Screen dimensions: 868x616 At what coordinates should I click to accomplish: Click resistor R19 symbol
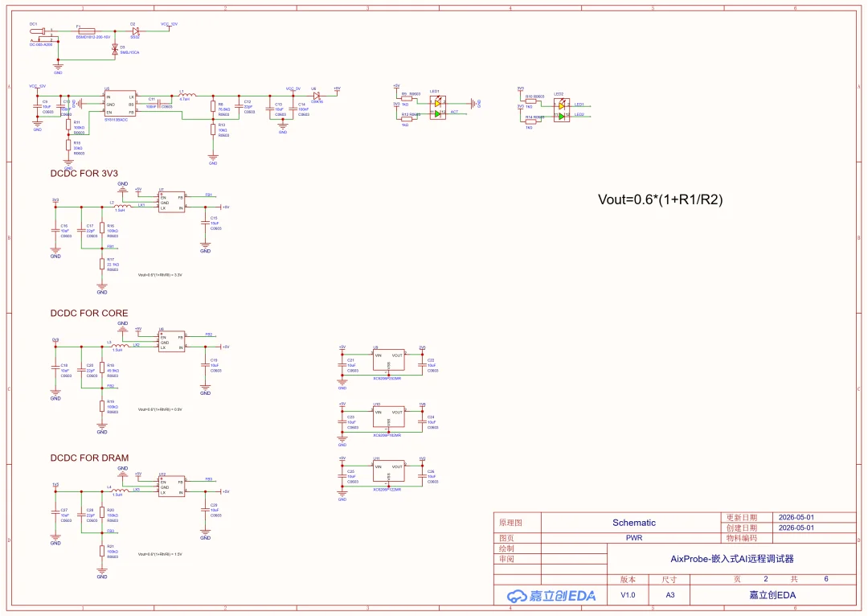click(x=102, y=406)
